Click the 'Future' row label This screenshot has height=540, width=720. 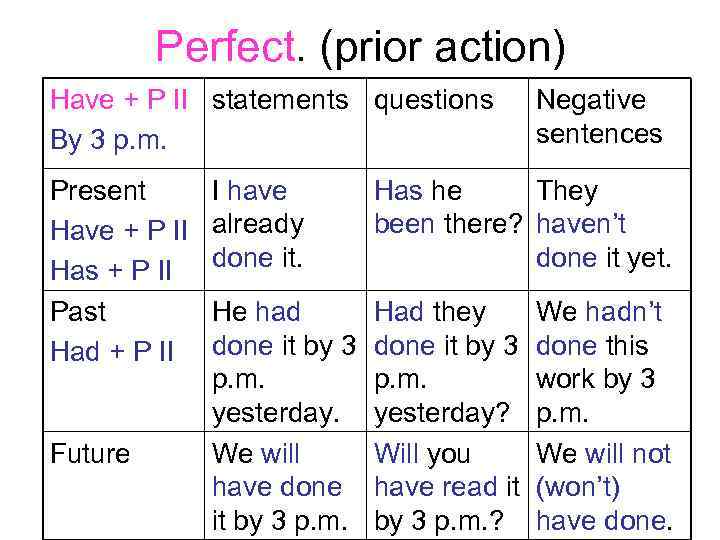pos(90,454)
